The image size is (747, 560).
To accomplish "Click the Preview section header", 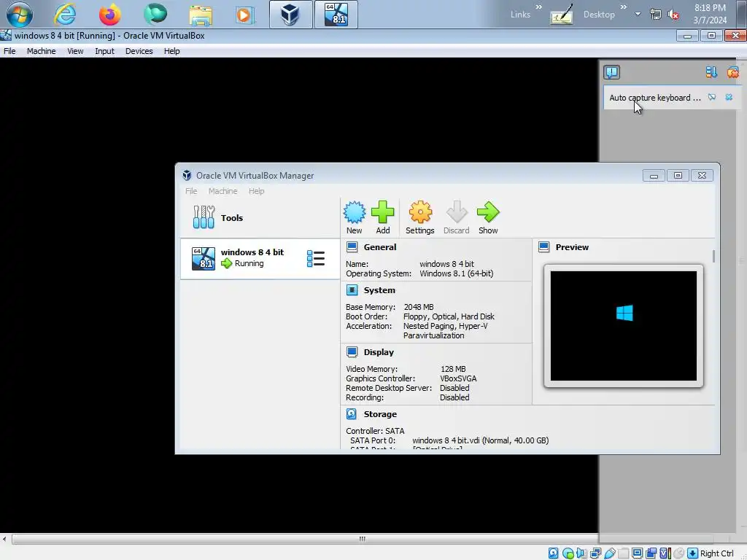I will [572, 247].
